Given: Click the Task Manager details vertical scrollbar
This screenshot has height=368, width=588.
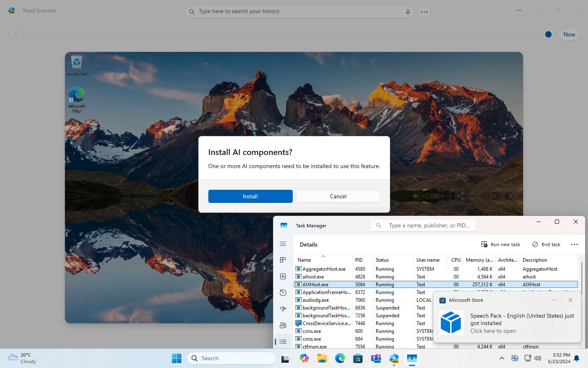Looking at the screenshot, I should pos(581,277).
